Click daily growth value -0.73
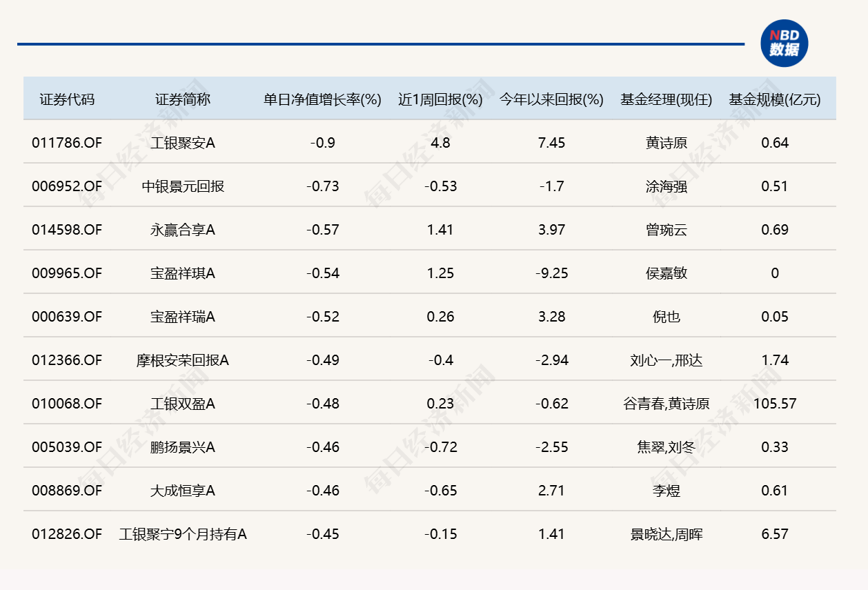The height and width of the screenshot is (590, 868). (323, 186)
